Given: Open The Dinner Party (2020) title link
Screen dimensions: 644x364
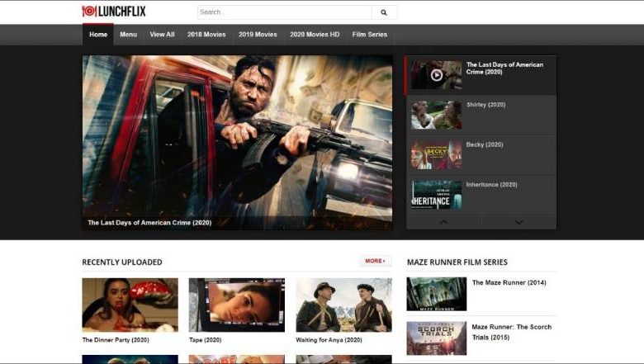Looking at the screenshot, I should (x=116, y=340).
